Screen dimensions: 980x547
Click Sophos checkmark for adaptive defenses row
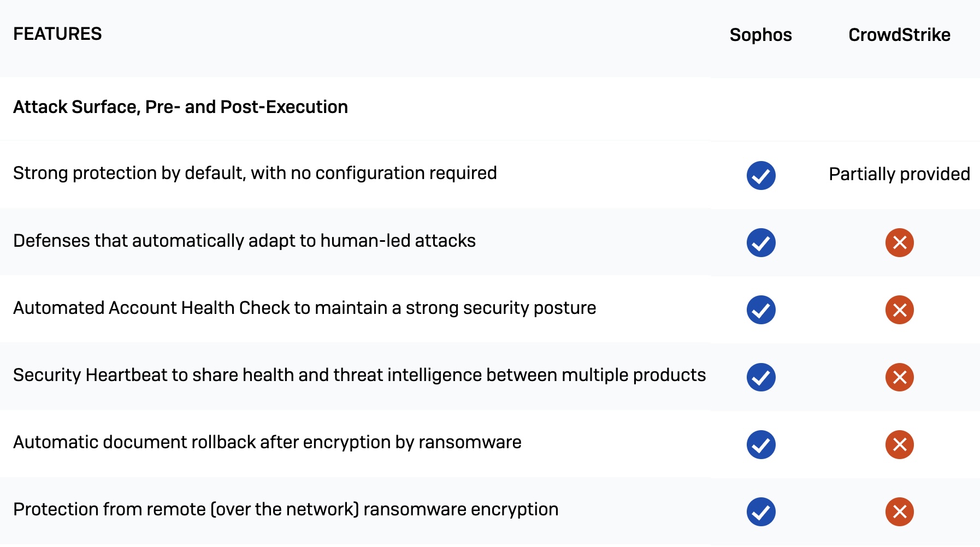[761, 242]
